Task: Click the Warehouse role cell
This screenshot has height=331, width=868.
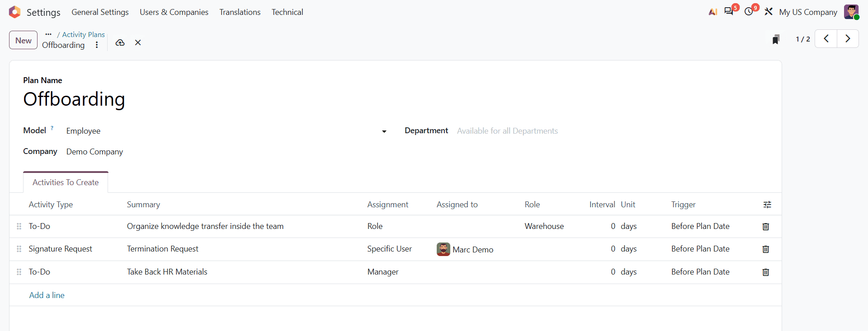Action: [x=544, y=226]
